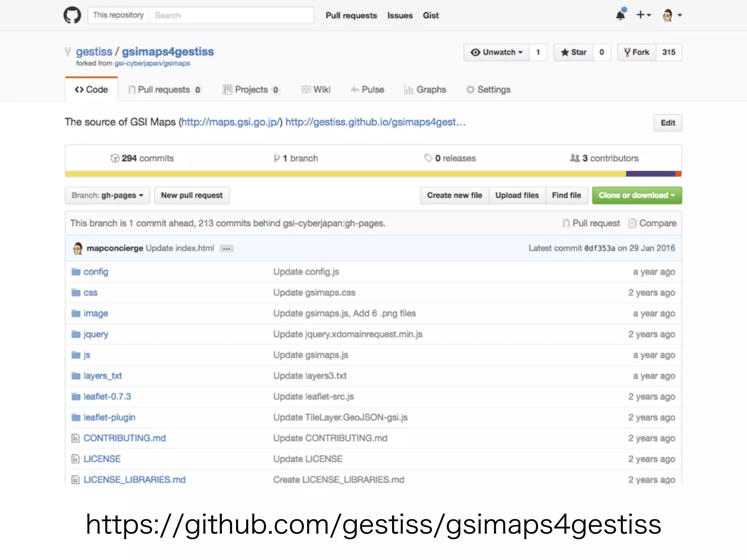This screenshot has height=560, width=747.
Task: Open the Update config.js commit message
Action: click(x=306, y=272)
